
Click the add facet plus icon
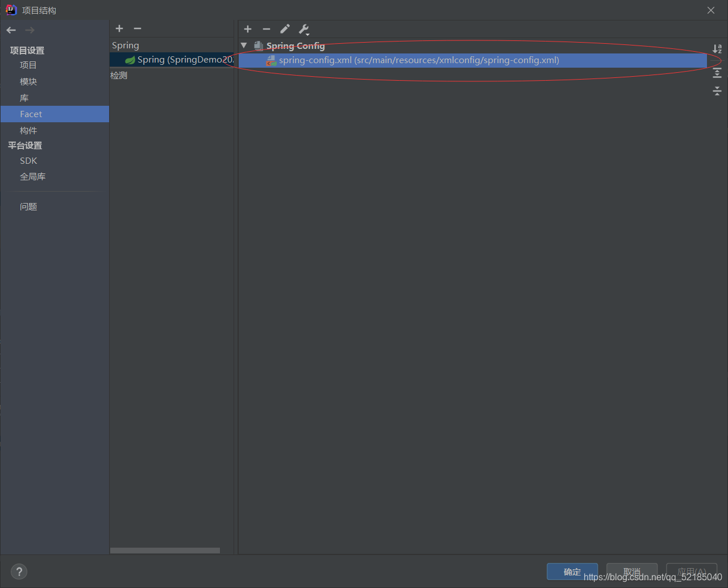pyautogui.click(x=119, y=28)
